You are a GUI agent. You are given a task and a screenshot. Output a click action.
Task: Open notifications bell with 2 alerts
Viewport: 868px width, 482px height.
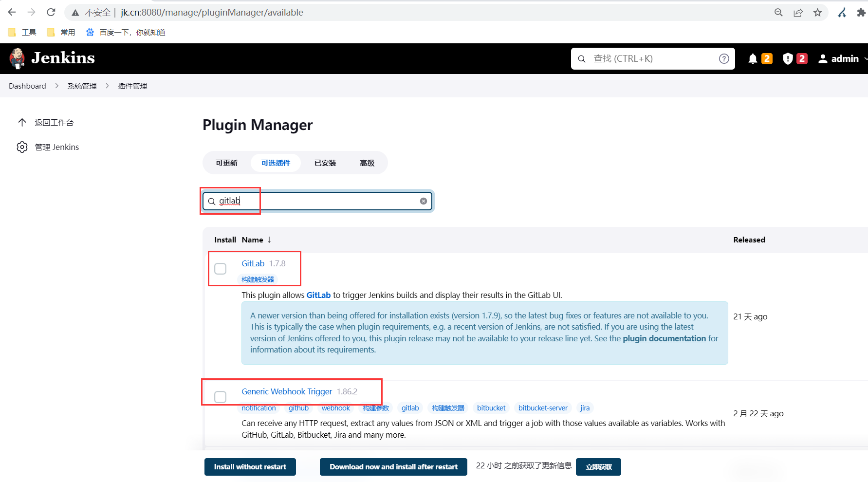[759, 58]
